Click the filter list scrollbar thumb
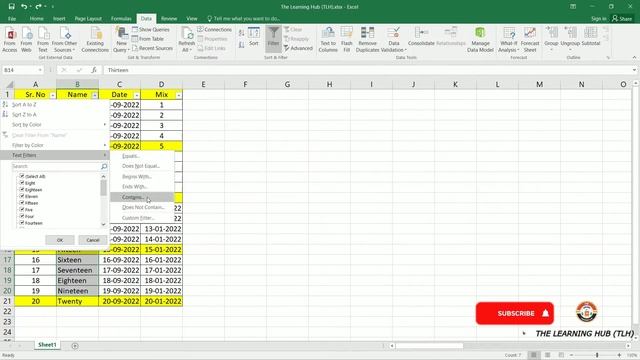640x360 pixels. 103,188
